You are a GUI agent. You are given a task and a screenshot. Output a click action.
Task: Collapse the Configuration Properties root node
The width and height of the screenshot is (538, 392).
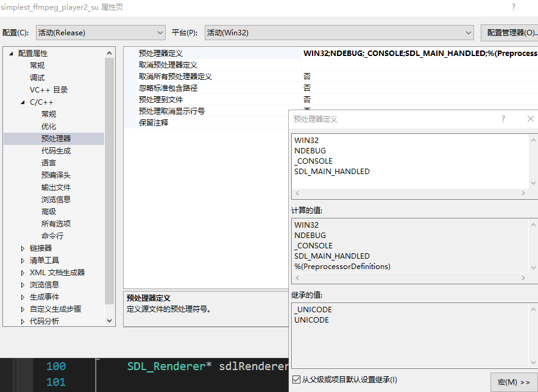(11, 54)
